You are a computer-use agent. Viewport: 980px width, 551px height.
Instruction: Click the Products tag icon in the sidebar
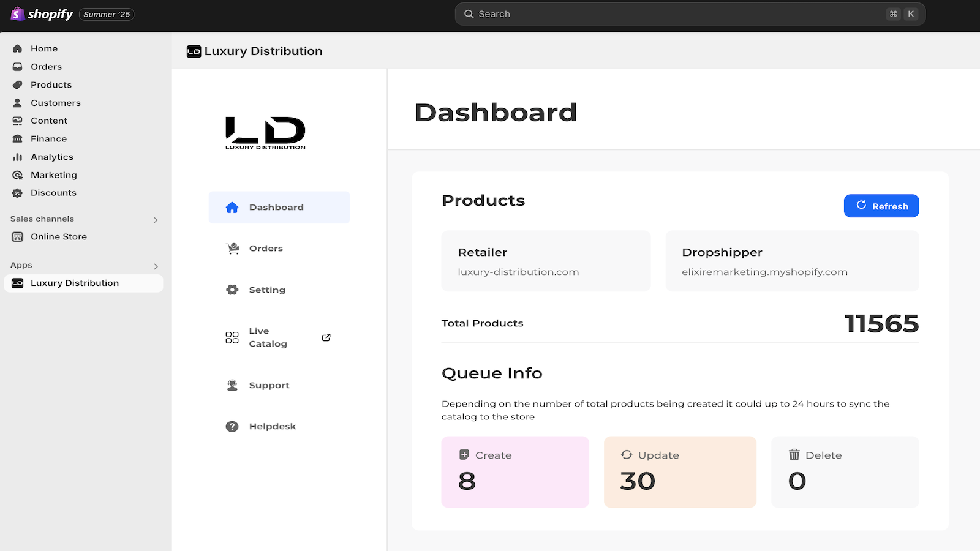18,84
